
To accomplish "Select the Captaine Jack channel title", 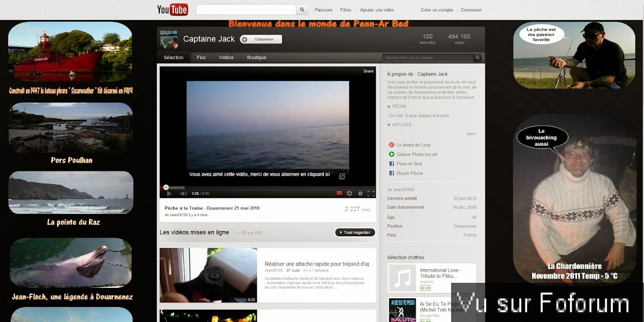I will pyautogui.click(x=209, y=39).
